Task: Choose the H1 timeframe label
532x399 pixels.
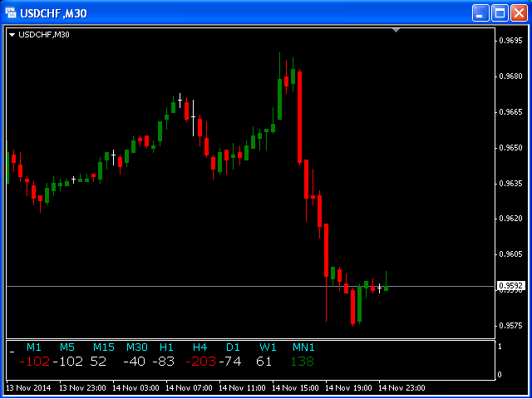Action: point(167,347)
